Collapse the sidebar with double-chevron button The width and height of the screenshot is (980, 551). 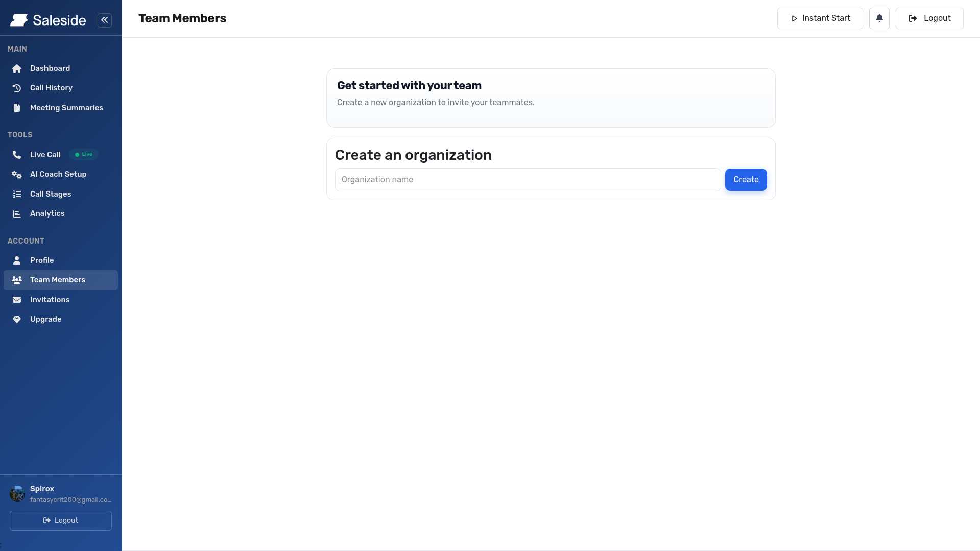pos(105,20)
